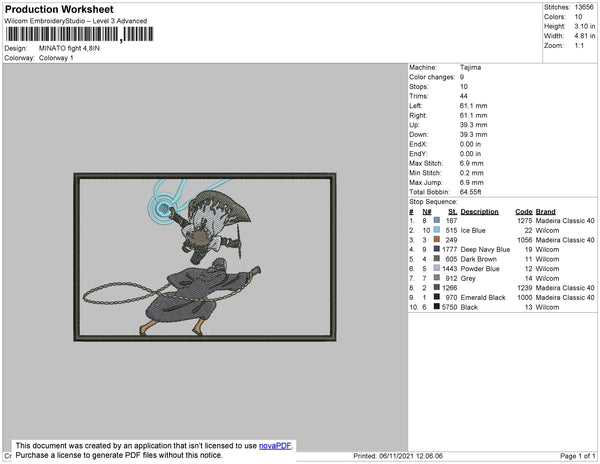
Task: Click the Total Bobbin value 64.55ft
Action: click(470, 192)
